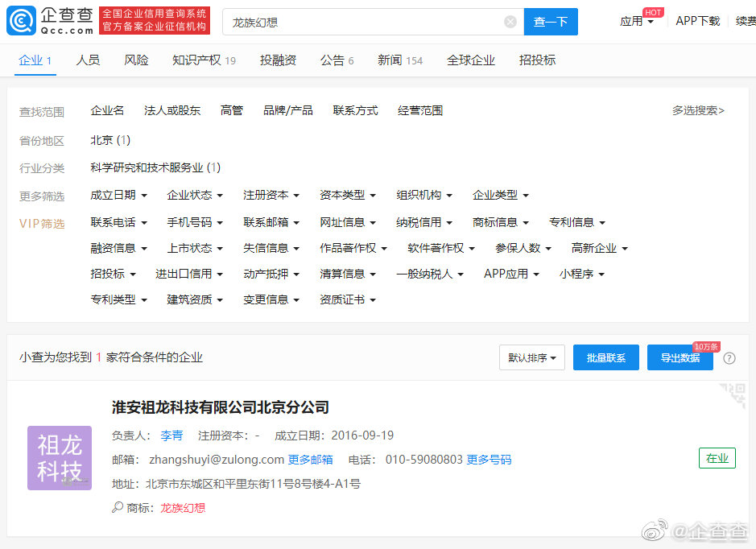Click the trademark magnifier icon
Image resolution: width=756 pixels, height=549 pixels.
point(118,507)
